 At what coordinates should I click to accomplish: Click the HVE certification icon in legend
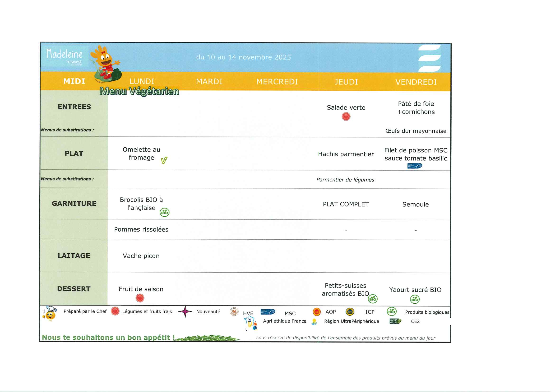click(x=234, y=312)
